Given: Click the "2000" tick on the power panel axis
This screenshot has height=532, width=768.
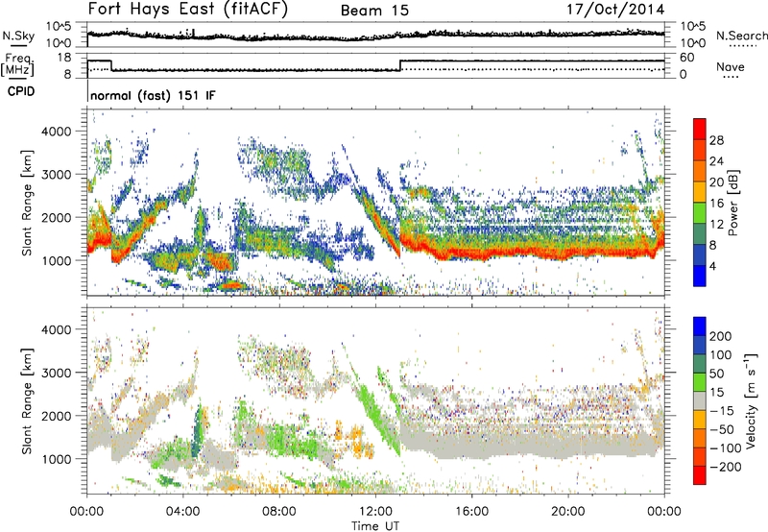Looking at the screenshot, I should [x=56, y=217].
